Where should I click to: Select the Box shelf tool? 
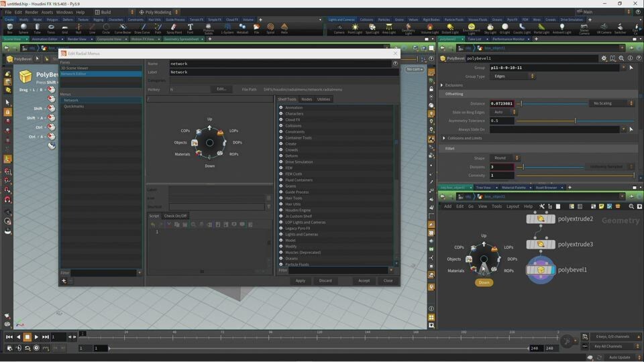(x=9, y=28)
